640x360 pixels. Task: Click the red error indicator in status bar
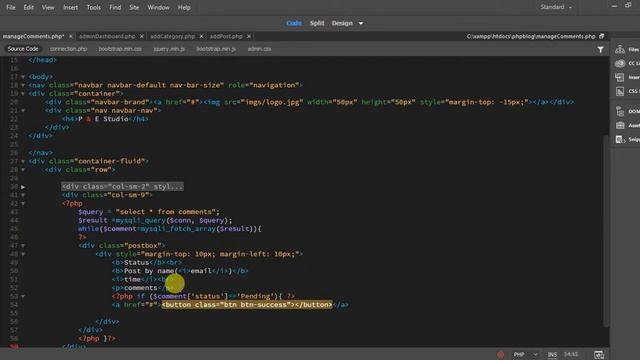500,355
